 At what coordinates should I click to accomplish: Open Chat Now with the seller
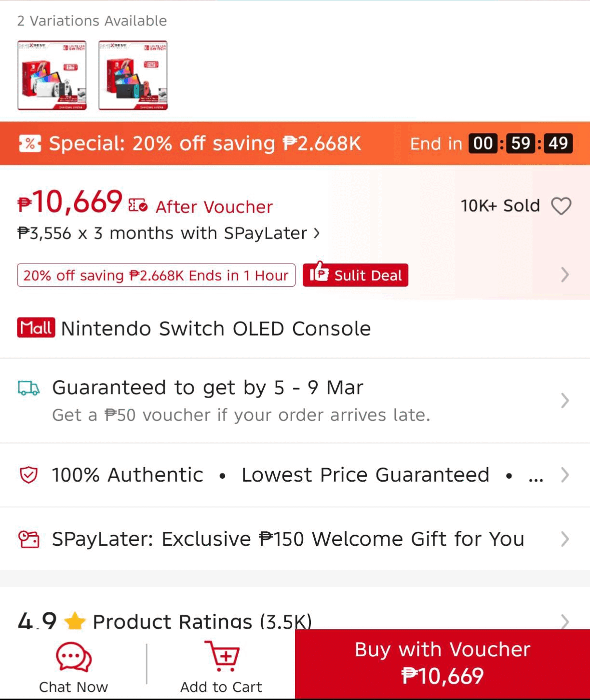tap(73, 666)
